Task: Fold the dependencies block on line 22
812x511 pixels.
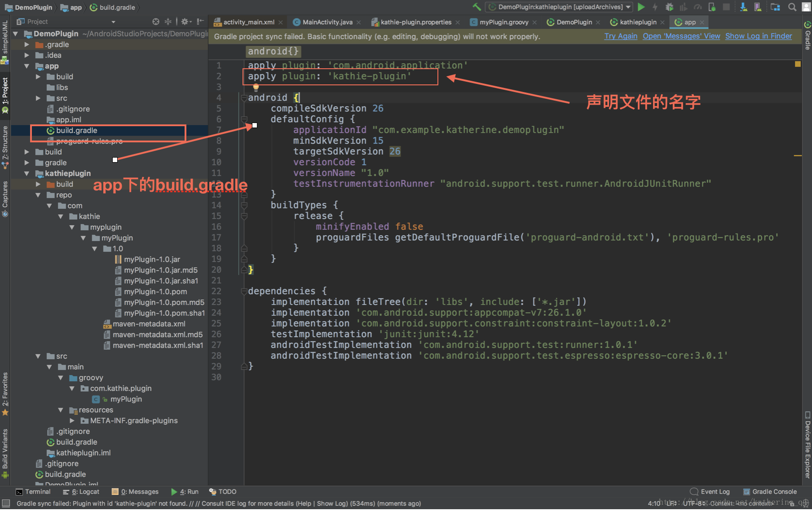Action: [244, 291]
